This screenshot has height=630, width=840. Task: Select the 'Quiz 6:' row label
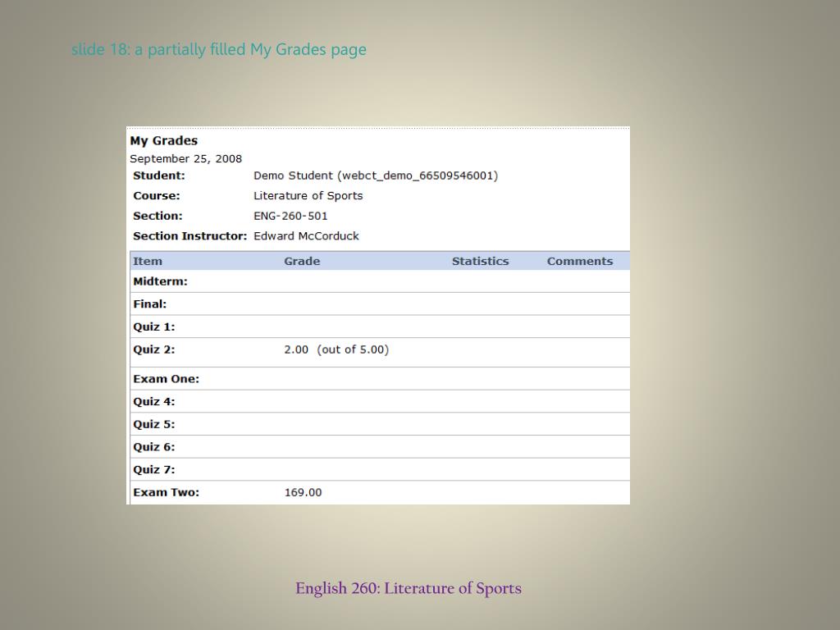(154, 447)
